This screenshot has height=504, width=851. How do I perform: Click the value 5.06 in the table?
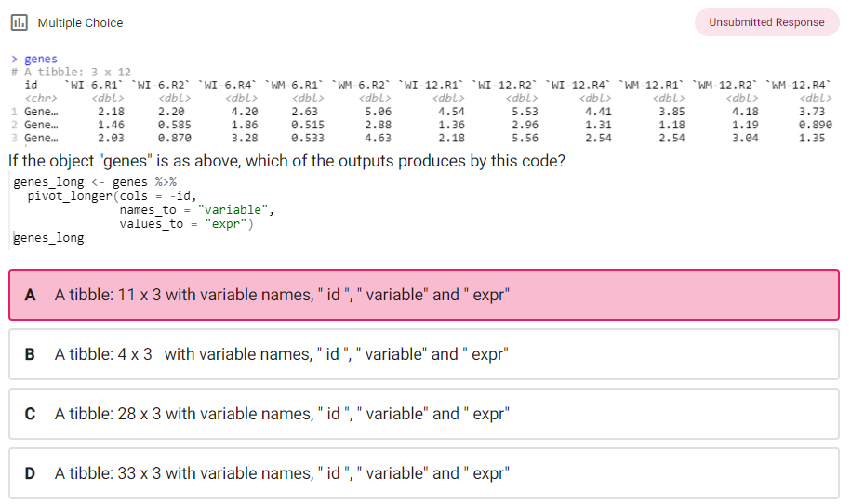click(x=378, y=112)
